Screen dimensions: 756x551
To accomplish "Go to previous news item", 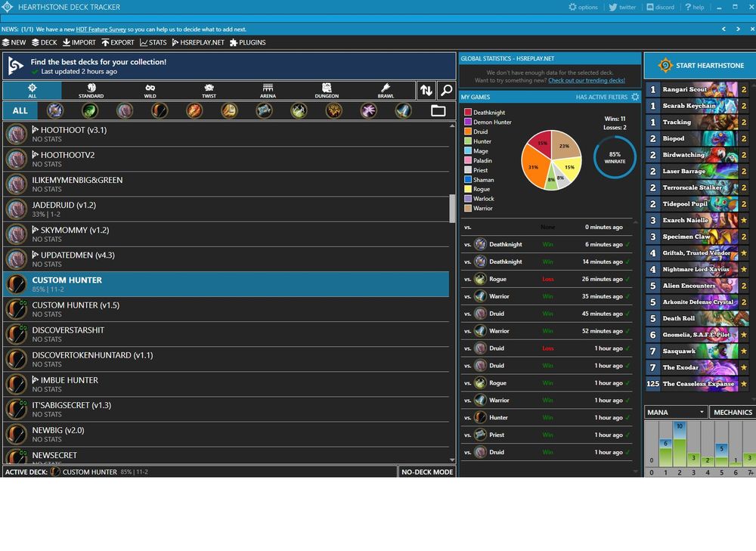I will tap(723, 29).
